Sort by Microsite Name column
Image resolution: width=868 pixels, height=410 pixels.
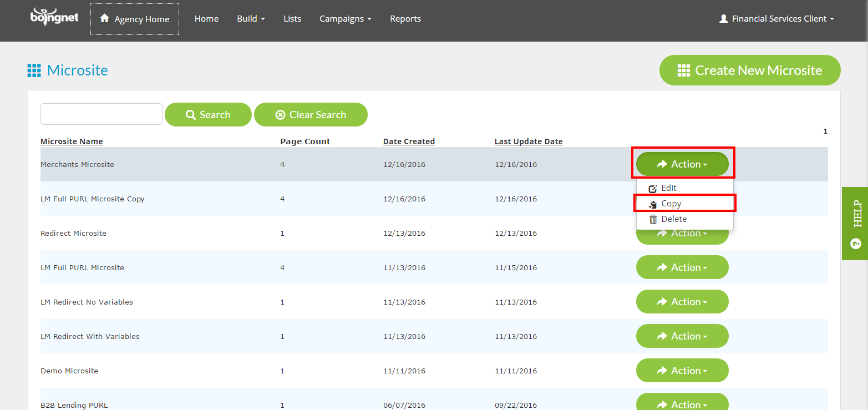point(72,141)
